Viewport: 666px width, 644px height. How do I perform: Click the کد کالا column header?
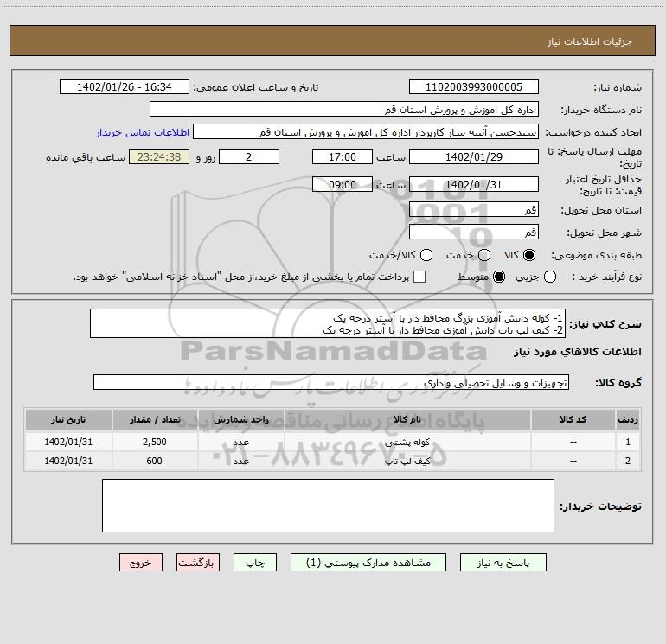(x=573, y=419)
